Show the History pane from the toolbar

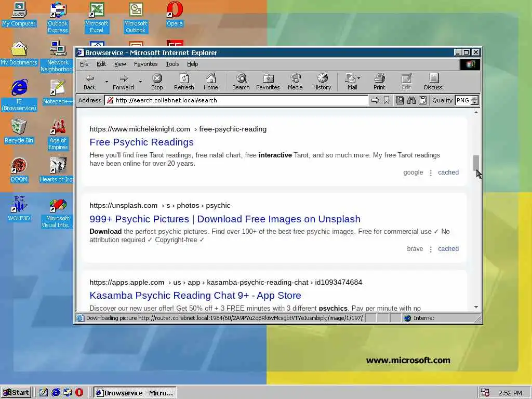click(322, 82)
